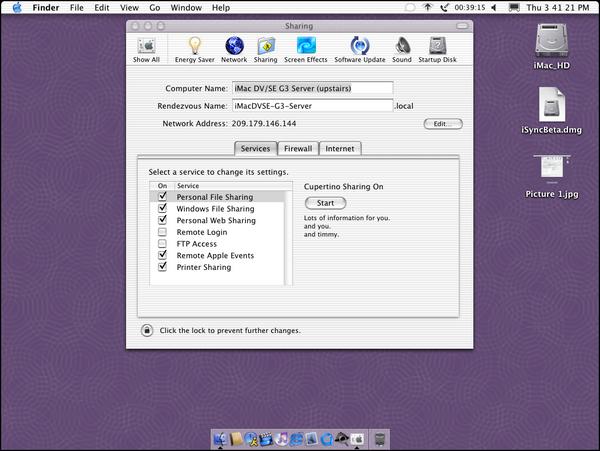Click in the Computer Name field
The image size is (600, 451).
click(313, 88)
